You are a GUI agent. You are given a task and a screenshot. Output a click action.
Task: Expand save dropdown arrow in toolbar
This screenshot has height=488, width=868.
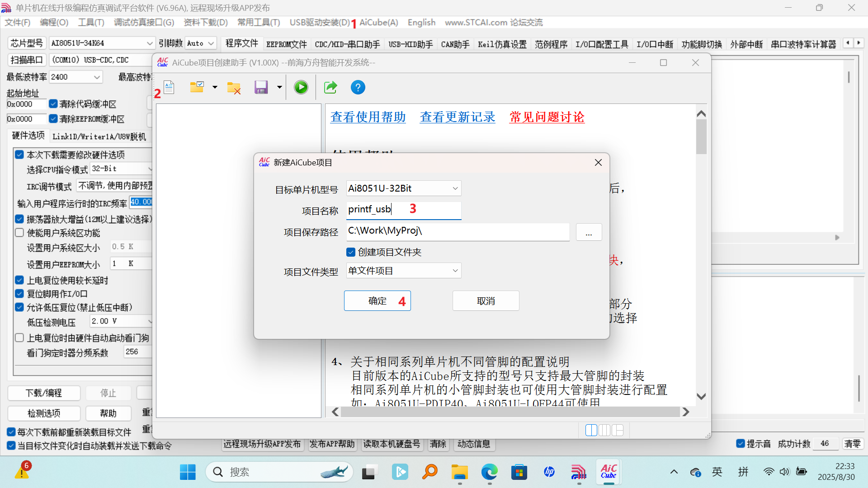[x=279, y=87]
